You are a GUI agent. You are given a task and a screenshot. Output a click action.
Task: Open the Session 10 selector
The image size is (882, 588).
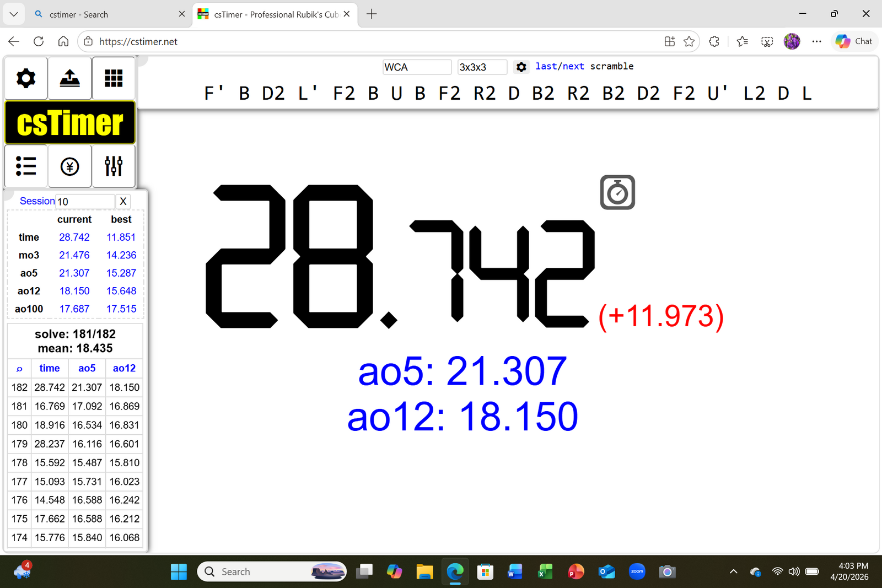pyautogui.click(x=85, y=202)
